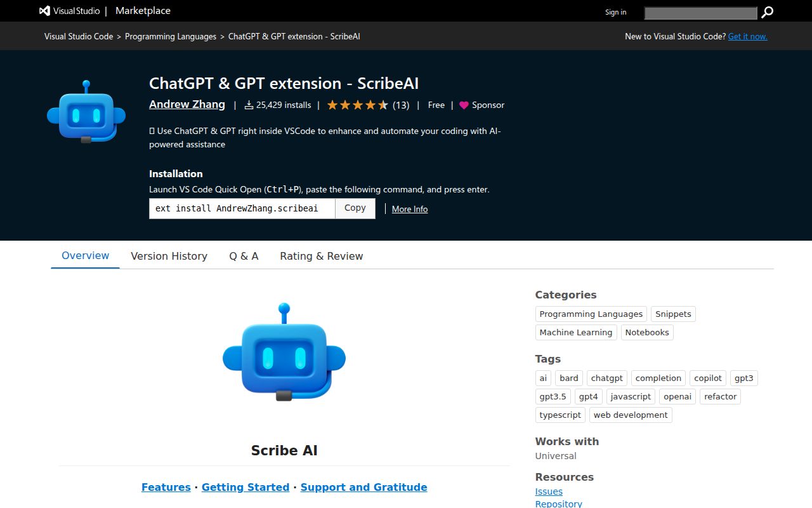
Task: Click the large robot image in overview
Action: tap(284, 352)
